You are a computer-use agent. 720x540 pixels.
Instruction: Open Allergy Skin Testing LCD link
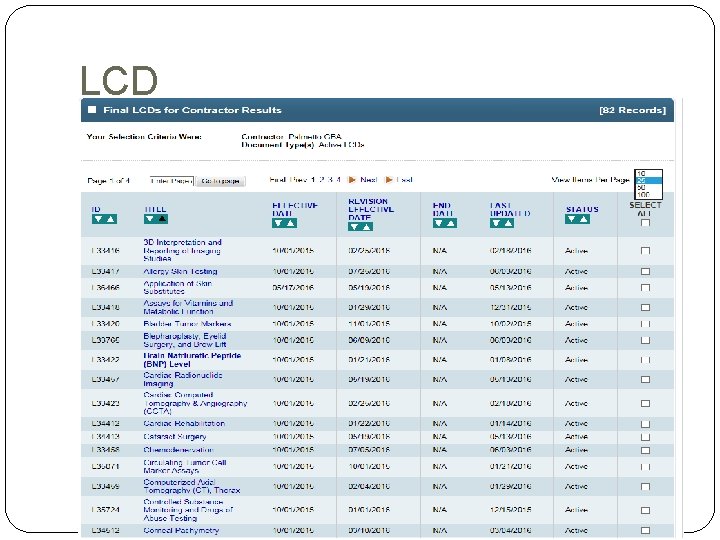[x=180, y=271]
